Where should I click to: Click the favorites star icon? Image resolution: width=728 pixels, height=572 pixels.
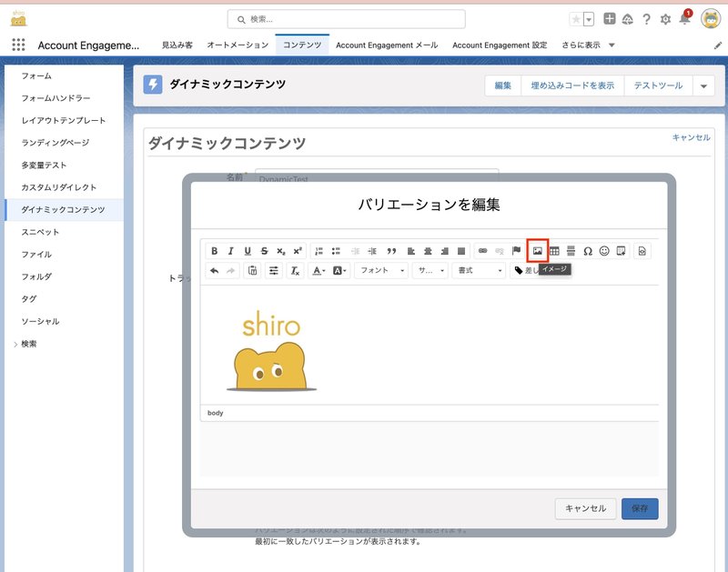(576, 19)
